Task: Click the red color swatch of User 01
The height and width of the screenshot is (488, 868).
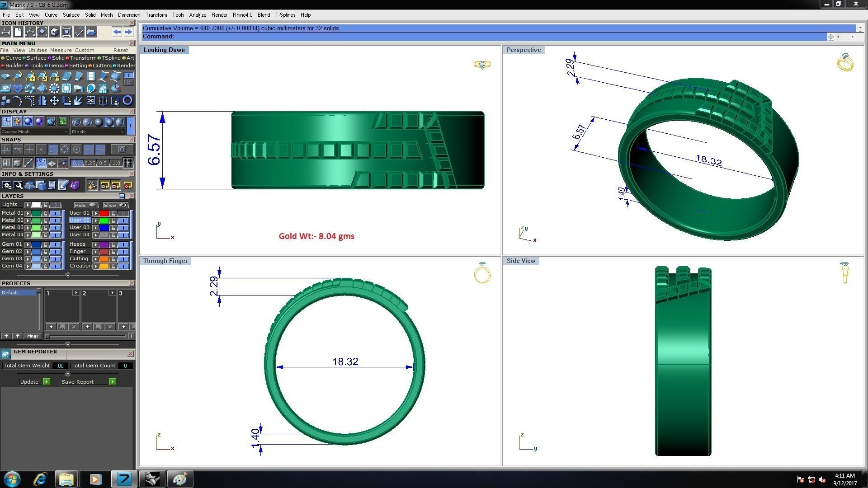Action: pyautogui.click(x=104, y=213)
